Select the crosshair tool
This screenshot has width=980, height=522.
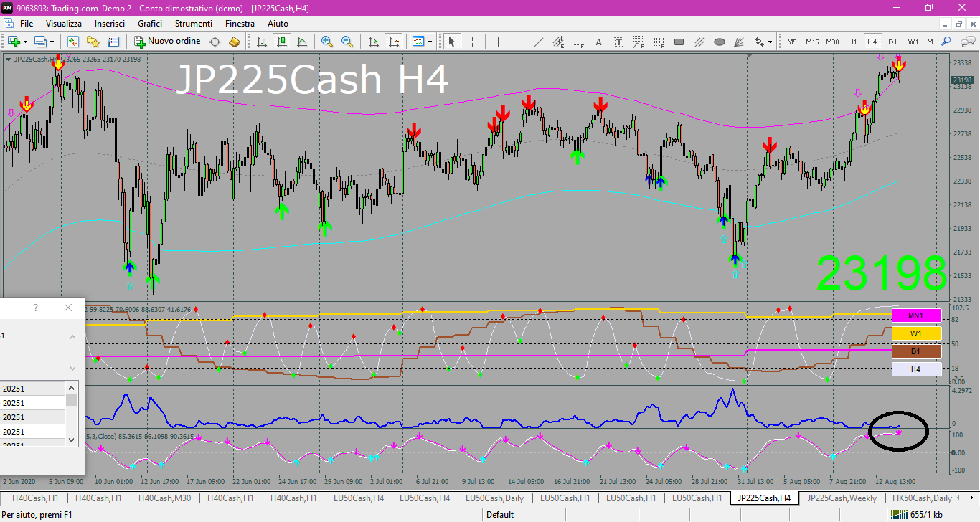(x=473, y=42)
